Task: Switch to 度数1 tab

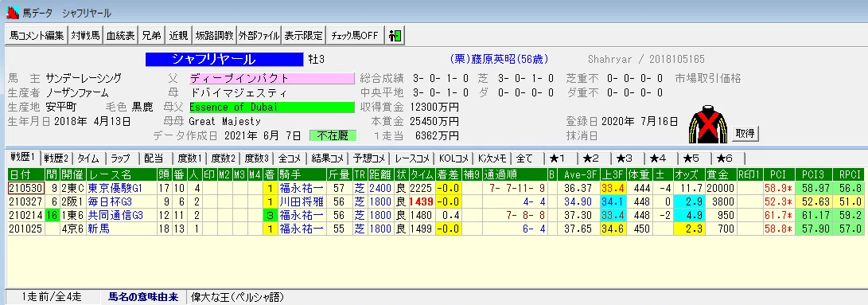Action: pyautogui.click(x=189, y=158)
